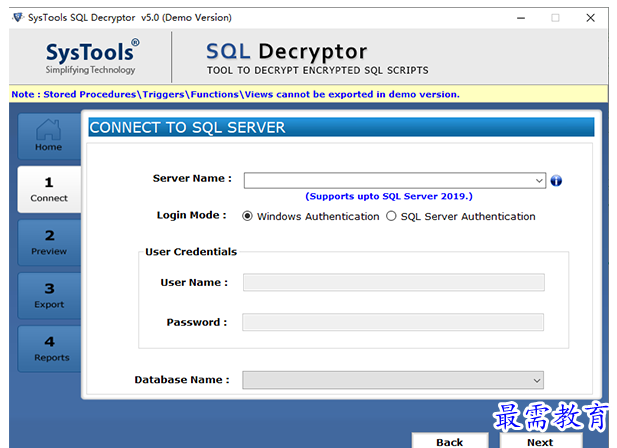Click into the User Name field
Viewport: 617px width, 448px height.
393,283
